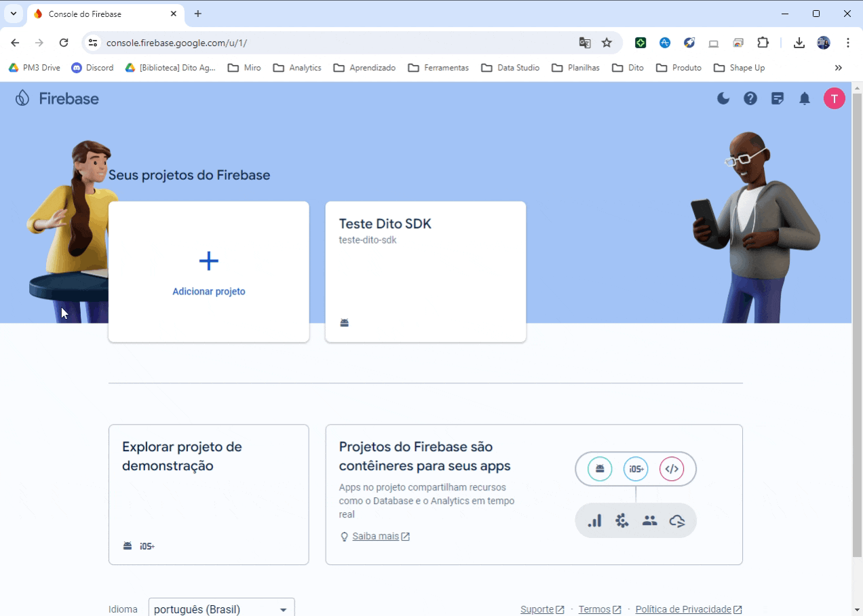
Task: Open Dito bookmarks folder
Action: pos(628,68)
